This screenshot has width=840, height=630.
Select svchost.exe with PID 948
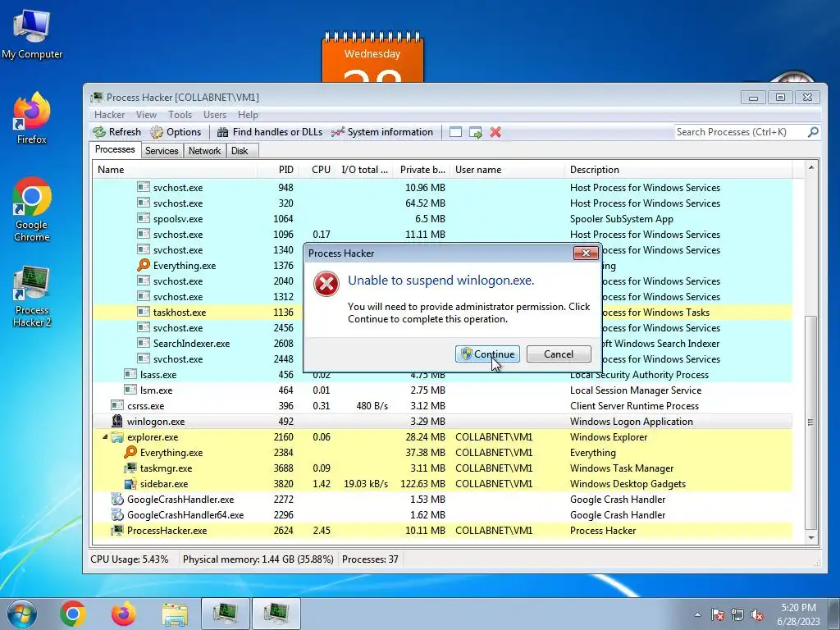(x=442, y=188)
